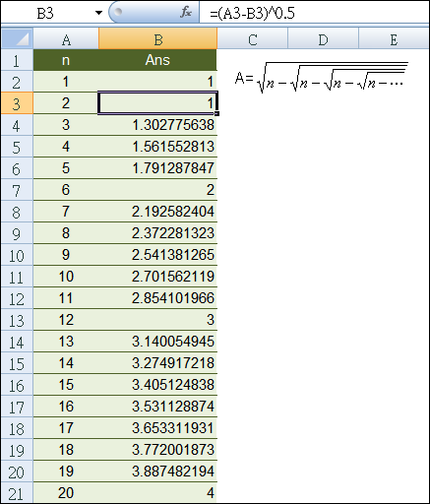Click the header cell 'Ans'
The image size is (430, 504).
tap(157, 60)
